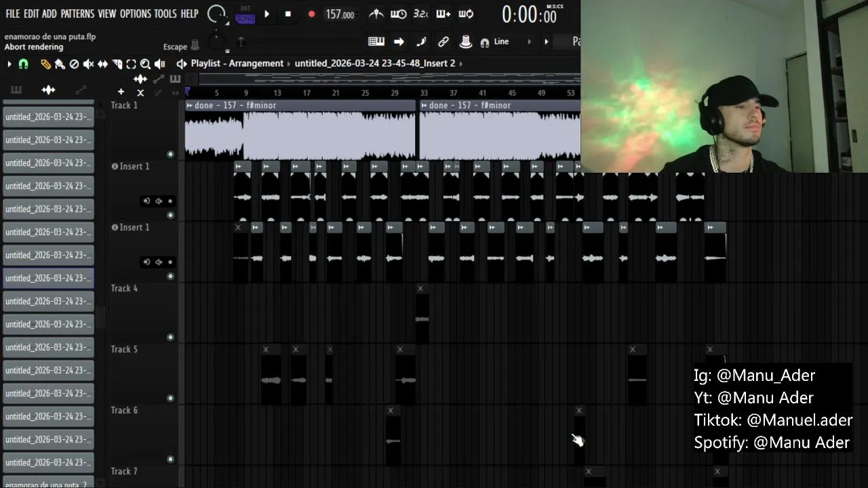
Task: Click the plus add icon above Track 1
Action: 121,91
